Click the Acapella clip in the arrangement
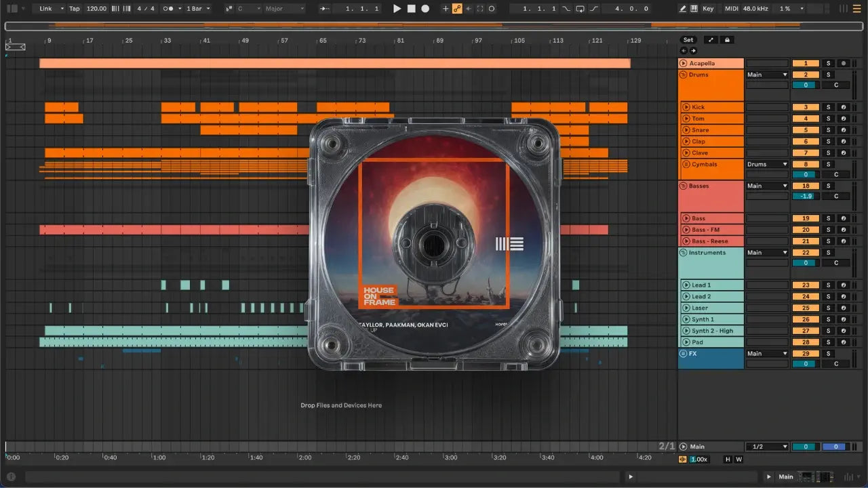This screenshot has width=868, height=488. tap(335, 63)
